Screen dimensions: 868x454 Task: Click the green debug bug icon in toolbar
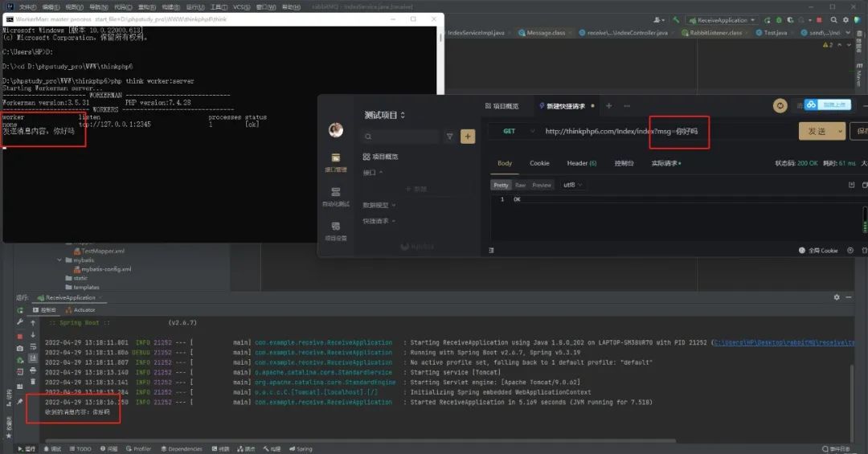click(779, 20)
